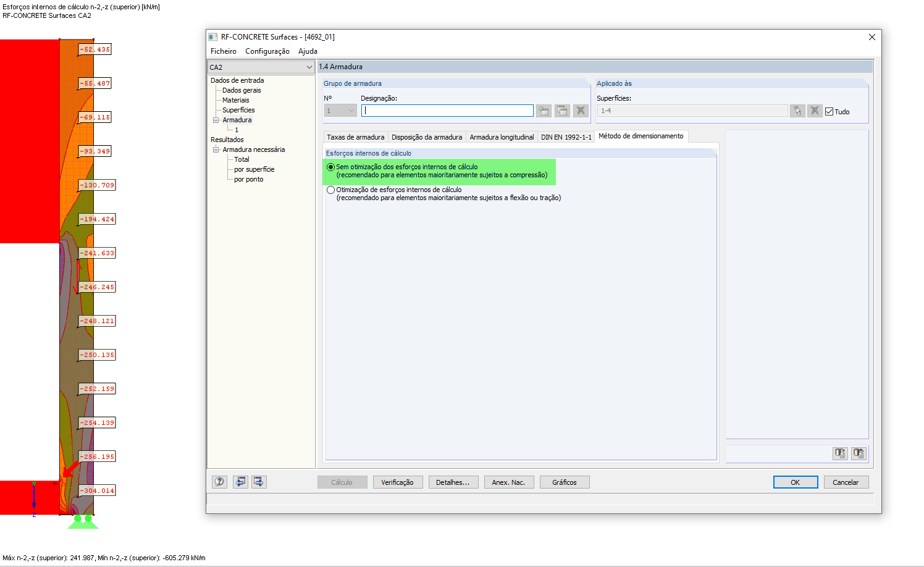The width and height of the screenshot is (924, 567).
Task: Click the Superfícies field showing 1-4
Action: (x=692, y=111)
